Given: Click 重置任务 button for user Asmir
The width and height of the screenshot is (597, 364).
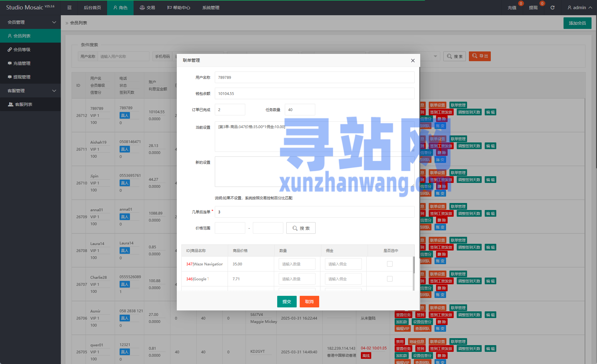Looking at the screenshot, I should point(403,315).
